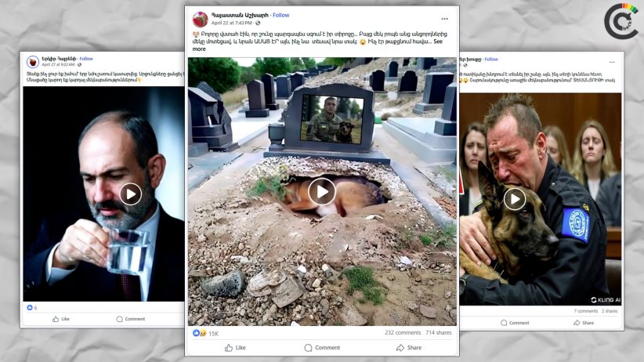
Task: Open the center page's profile avatar
Action: click(x=200, y=20)
